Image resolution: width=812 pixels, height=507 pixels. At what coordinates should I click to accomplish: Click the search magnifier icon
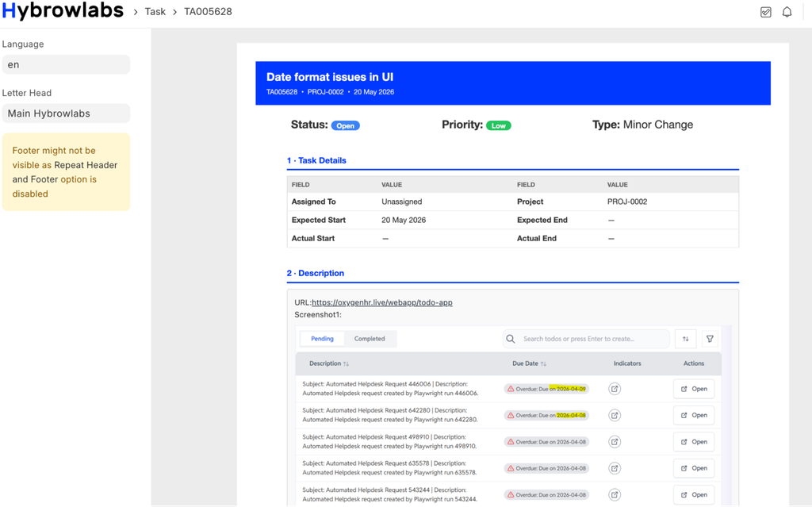click(x=511, y=339)
